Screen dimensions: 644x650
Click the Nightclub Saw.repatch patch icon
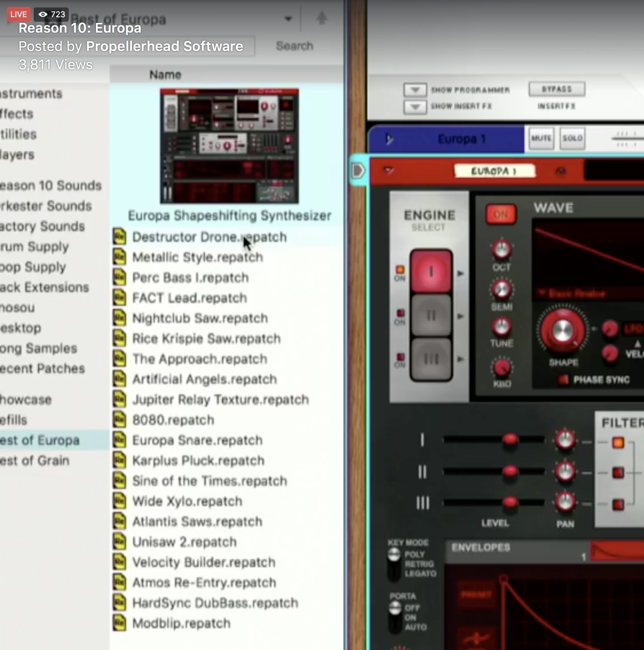[x=119, y=318]
